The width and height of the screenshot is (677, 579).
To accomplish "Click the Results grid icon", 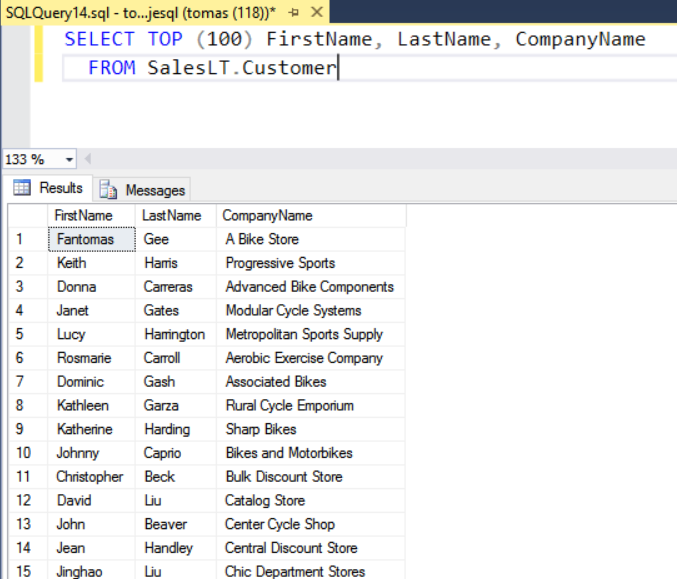I will [x=22, y=188].
